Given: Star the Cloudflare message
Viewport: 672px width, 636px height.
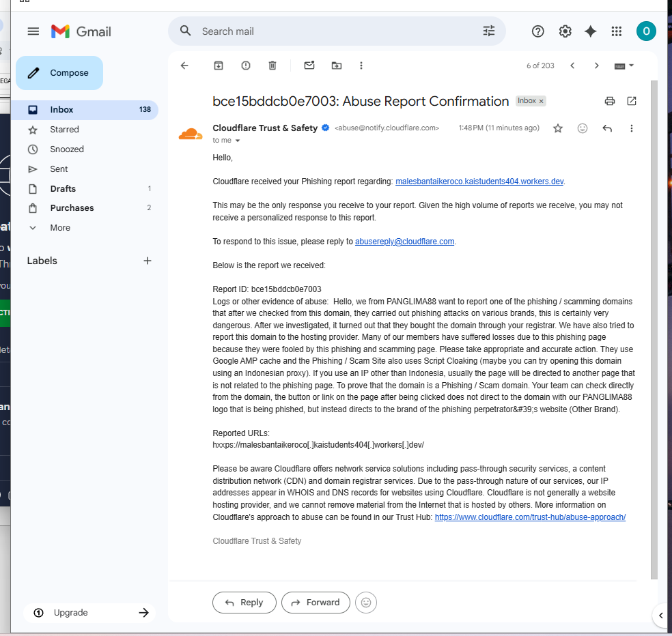Looking at the screenshot, I should (x=557, y=128).
